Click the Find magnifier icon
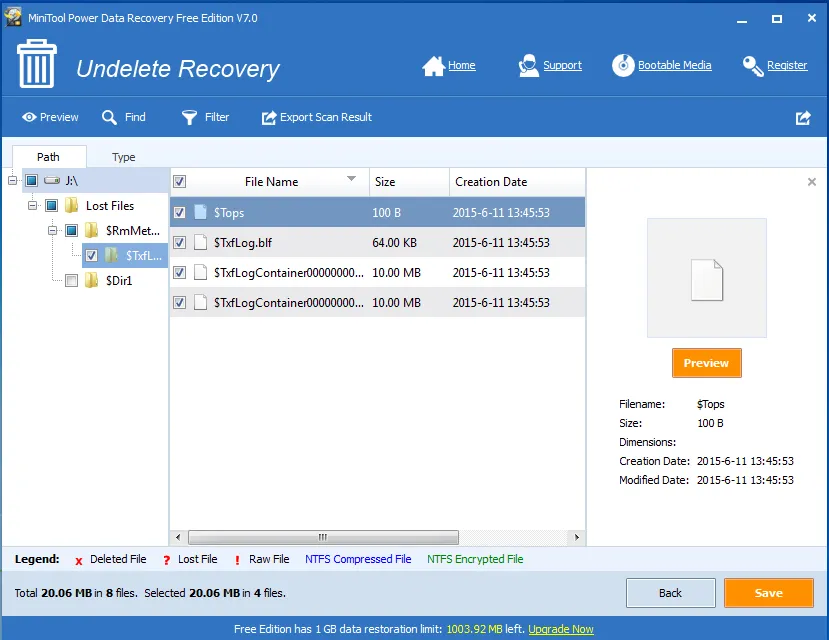Viewport: 829px width, 640px height. pyautogui.click(x=109, y=117)
